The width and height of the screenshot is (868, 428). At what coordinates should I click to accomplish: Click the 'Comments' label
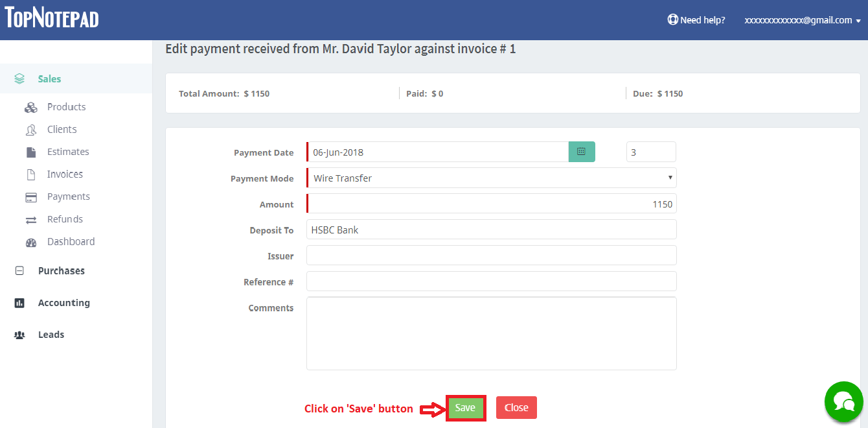coord(271,308)
